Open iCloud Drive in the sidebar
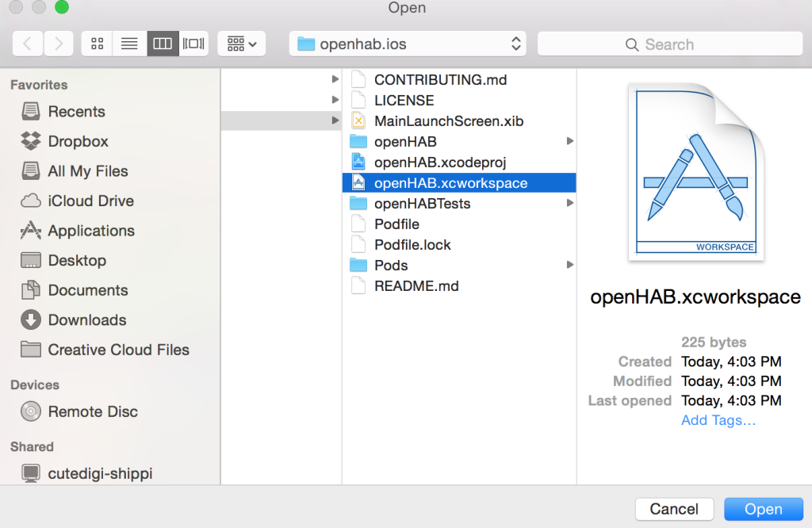The image size is (812, 528). [x=90, y=201]
